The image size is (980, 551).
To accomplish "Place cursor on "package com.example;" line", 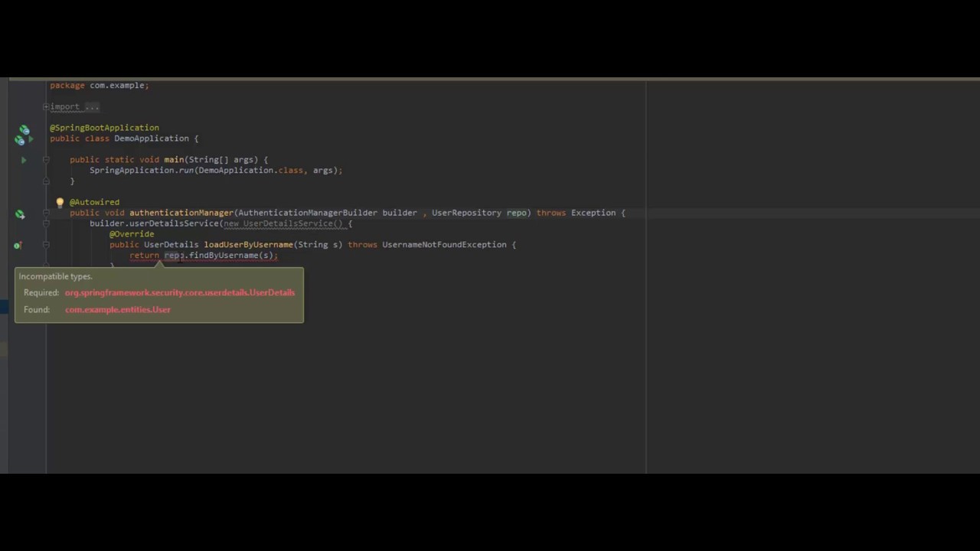I will pyautogui.click(x=100, y=85).
